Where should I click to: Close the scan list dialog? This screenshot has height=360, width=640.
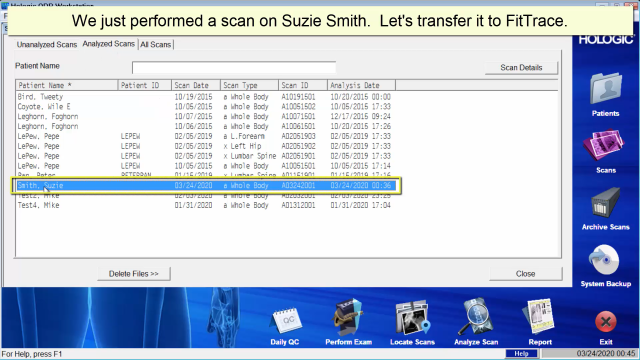pos(525,274)
